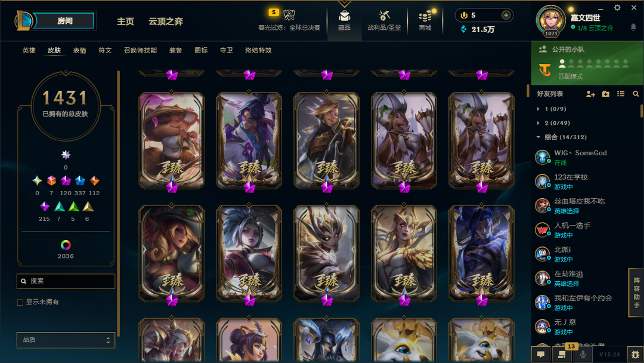Search friends with magnifier icon
This screenshot has width=644, height=363.
coord(636,94)
